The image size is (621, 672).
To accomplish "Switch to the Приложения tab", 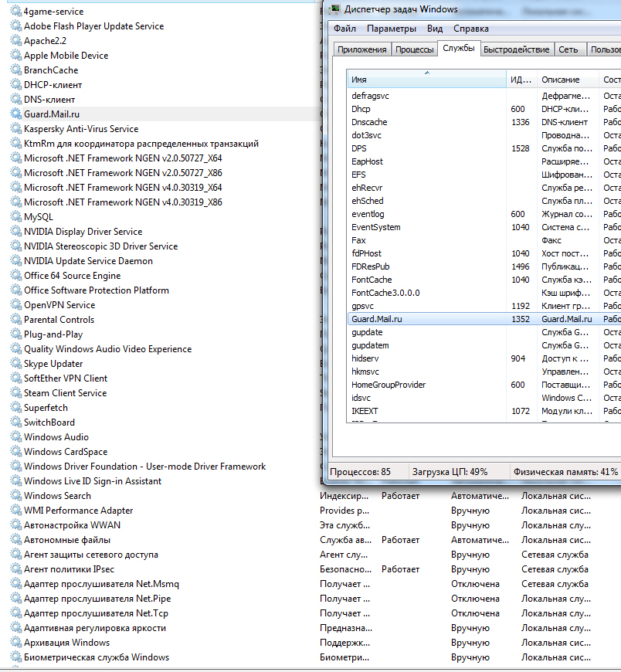I will [x=361, y=49].
